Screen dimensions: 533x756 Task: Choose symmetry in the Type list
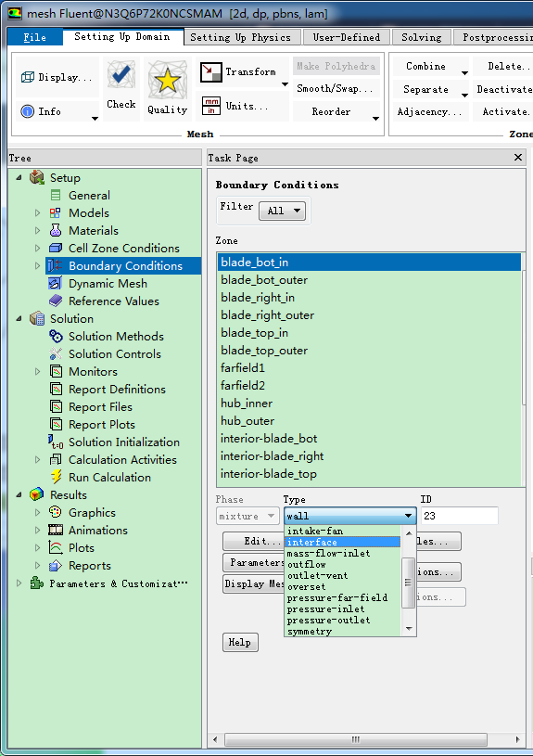(x=343, y=631)
